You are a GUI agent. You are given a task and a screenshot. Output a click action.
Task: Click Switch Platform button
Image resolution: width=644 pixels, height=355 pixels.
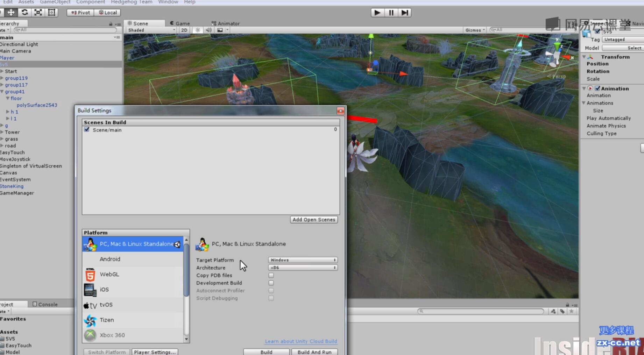coord(107,352)
